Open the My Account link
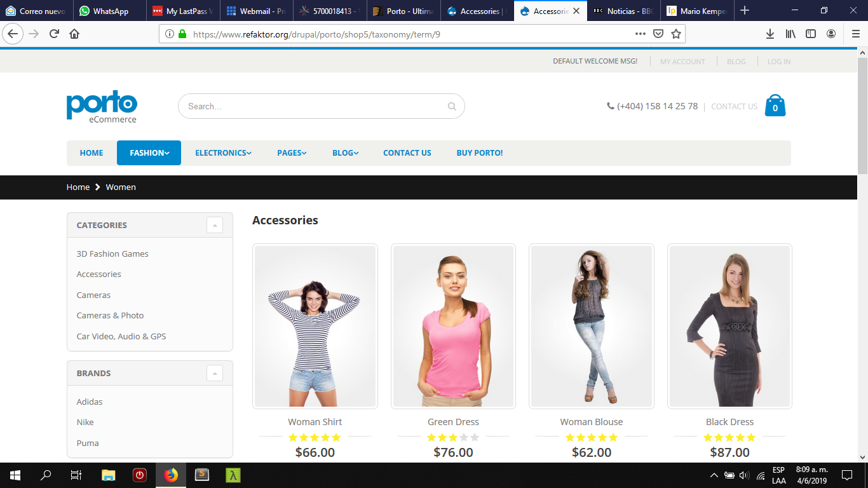Viewport: 868px width, 488px height. click(682, 62)
